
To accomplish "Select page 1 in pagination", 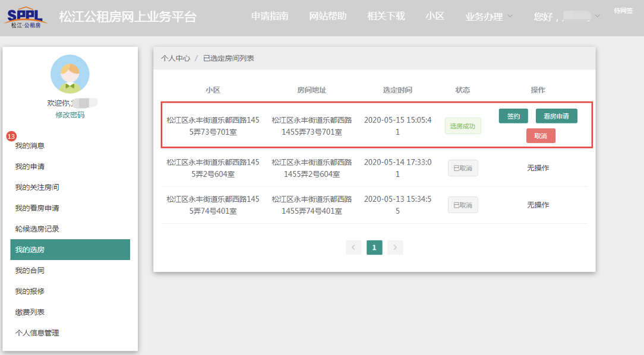I will [x=374, y=248].
